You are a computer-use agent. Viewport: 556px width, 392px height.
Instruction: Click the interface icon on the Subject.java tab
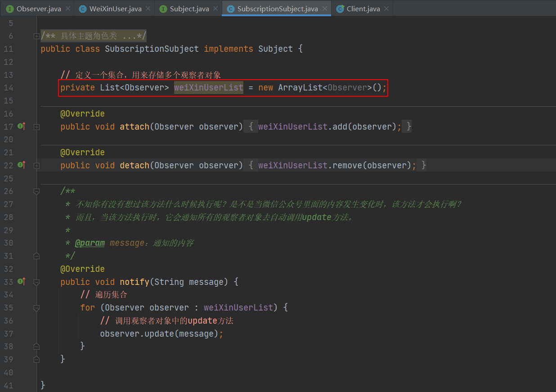click(x=163, y=9)
